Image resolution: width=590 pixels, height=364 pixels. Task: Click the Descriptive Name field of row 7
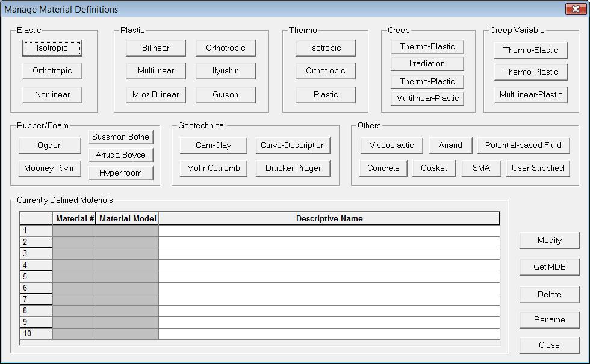329,300
